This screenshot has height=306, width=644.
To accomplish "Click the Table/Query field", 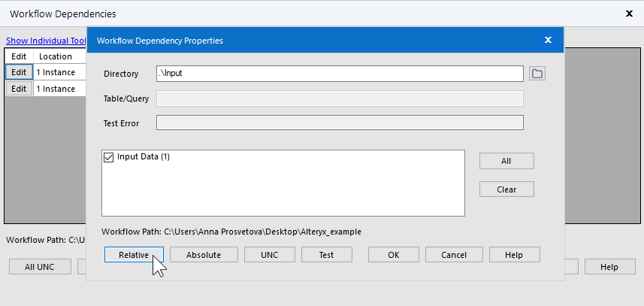I will [340, 98].
